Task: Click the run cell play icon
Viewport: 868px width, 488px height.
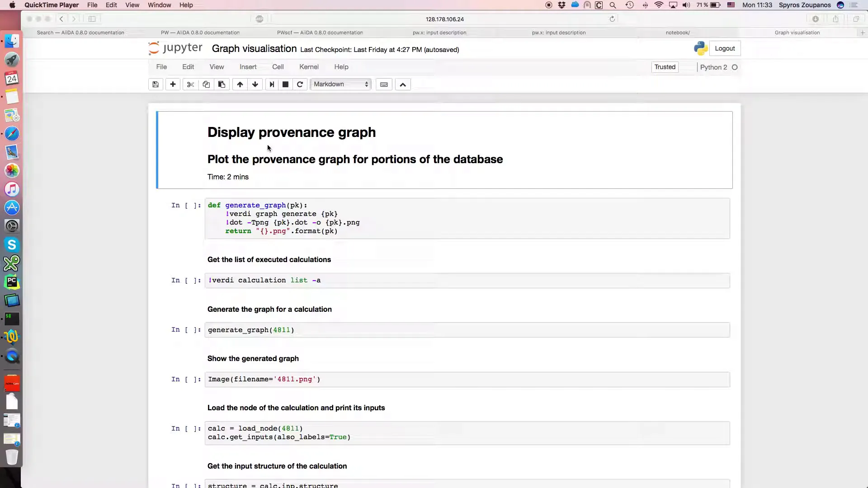Action: [x=271, y=84]
